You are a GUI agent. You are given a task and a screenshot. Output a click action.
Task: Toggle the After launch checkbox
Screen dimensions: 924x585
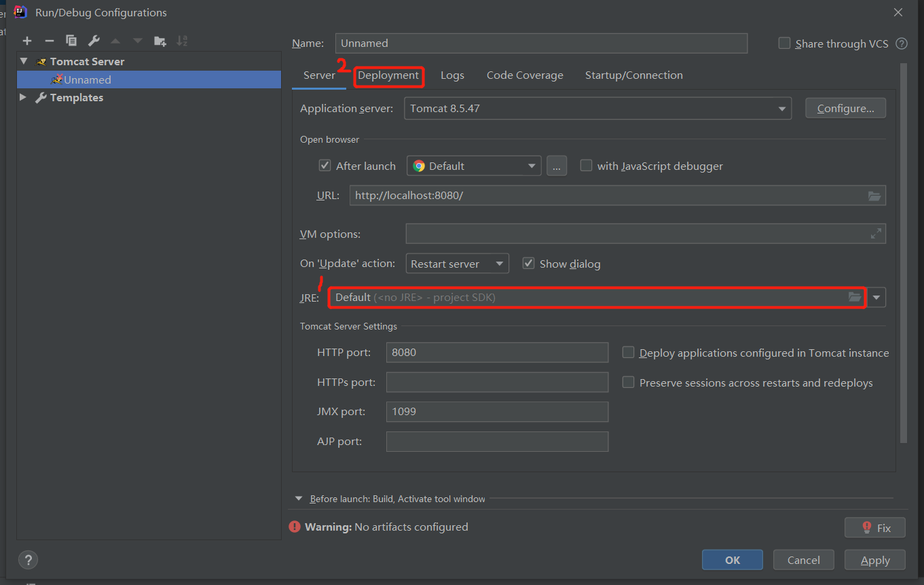[325, 166]
